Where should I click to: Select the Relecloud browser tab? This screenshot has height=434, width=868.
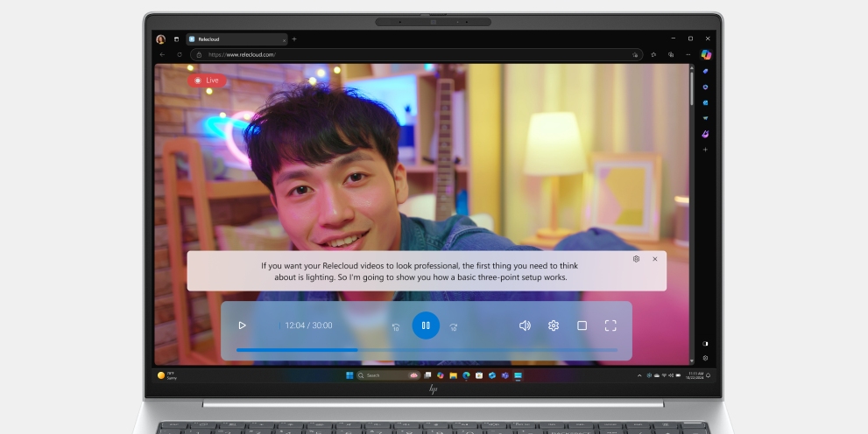tap(237, 39)
